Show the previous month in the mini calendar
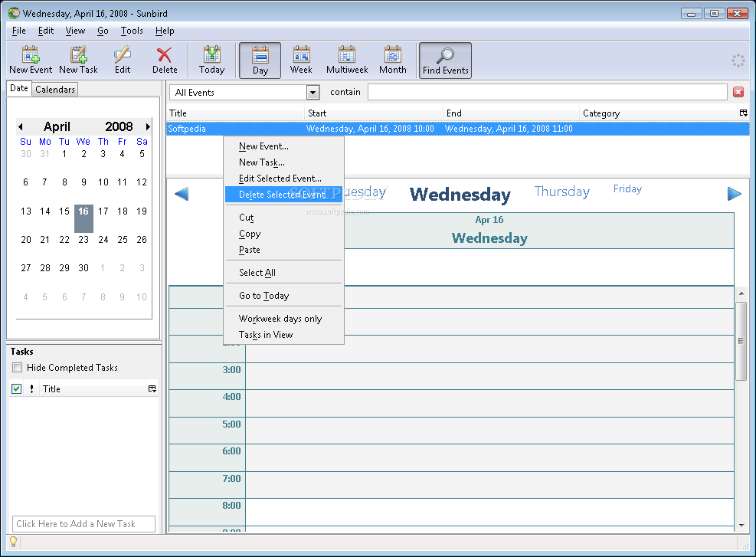756x557 pixels. 20,127
